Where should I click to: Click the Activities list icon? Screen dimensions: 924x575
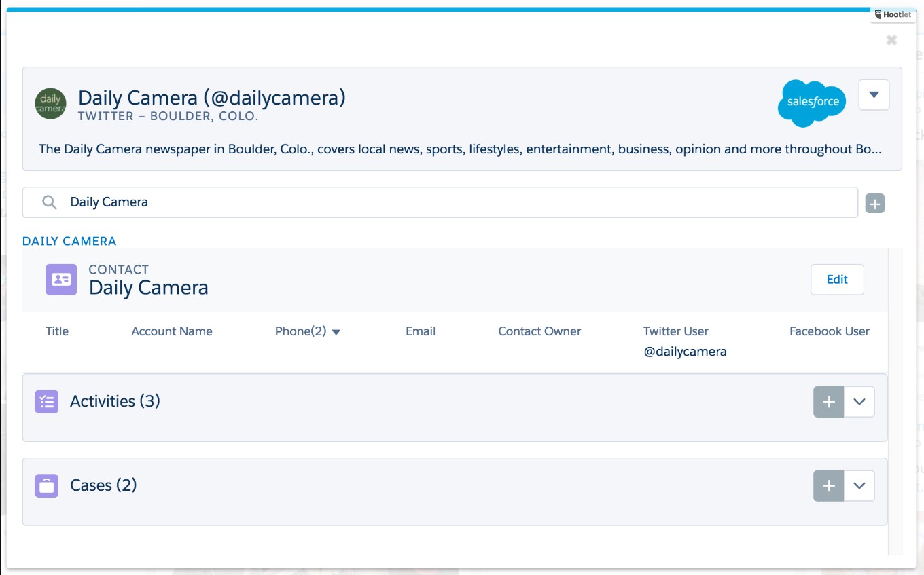46,402
